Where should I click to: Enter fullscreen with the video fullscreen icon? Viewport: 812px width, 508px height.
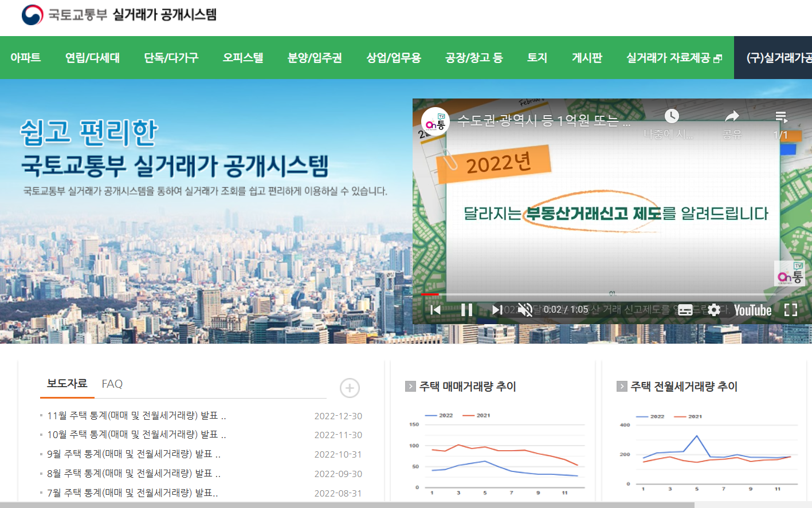coord(791,309)
